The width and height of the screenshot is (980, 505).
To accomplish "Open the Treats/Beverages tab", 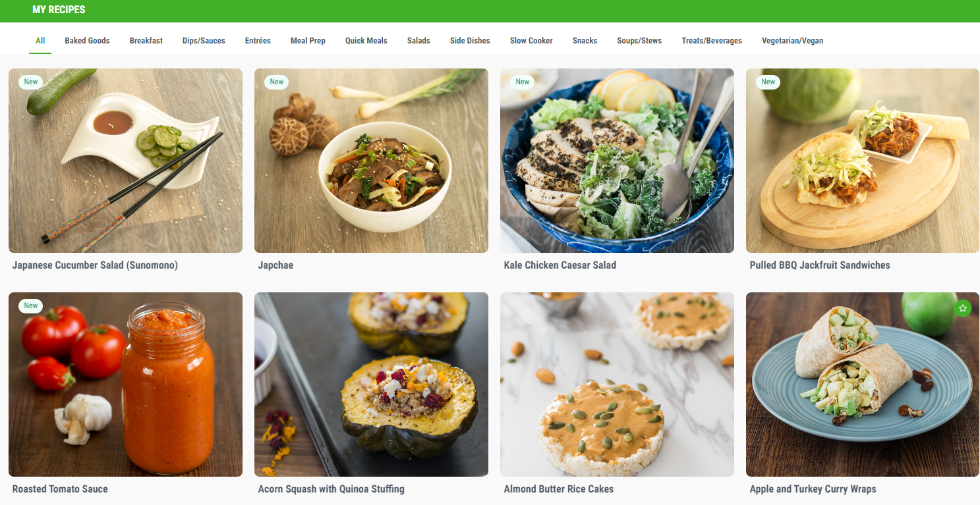I will (712, 41).
